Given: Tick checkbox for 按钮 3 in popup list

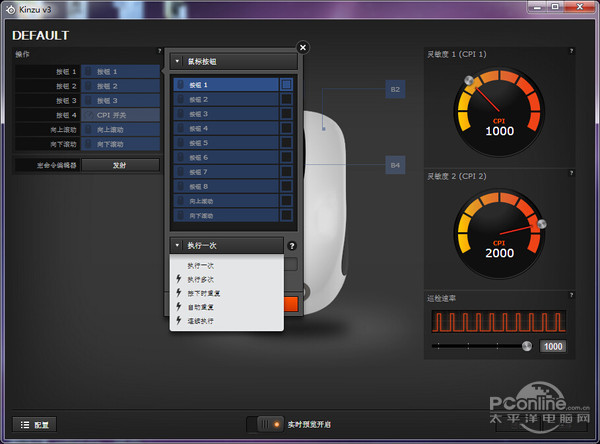Looking at the screenshot, I should (286, 114).
